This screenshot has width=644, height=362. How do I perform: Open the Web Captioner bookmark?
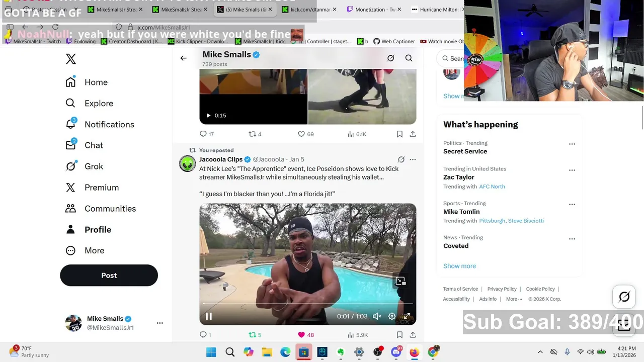coord(394,41)
